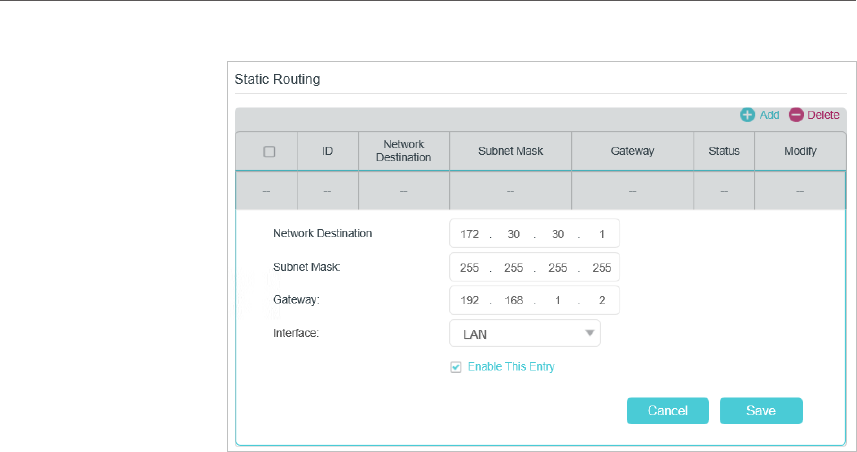The image size is (857, 452).
Task: Click Subnet Mask first octet field
Action: (470, 268)
